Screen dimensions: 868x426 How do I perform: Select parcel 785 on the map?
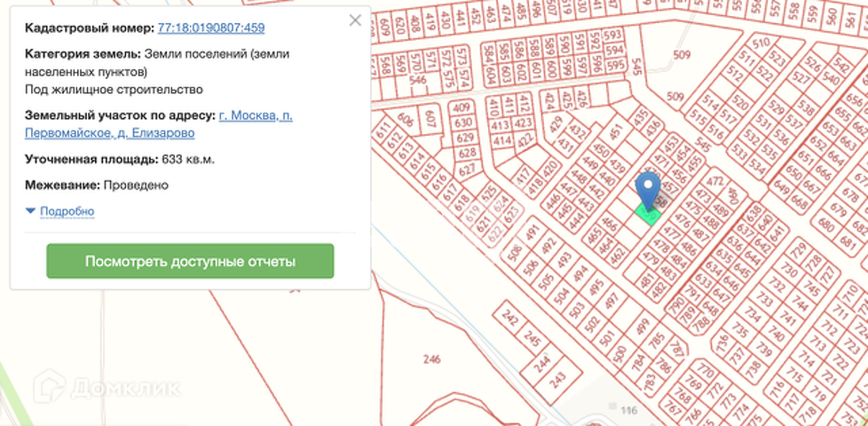[x=658, y=342]
